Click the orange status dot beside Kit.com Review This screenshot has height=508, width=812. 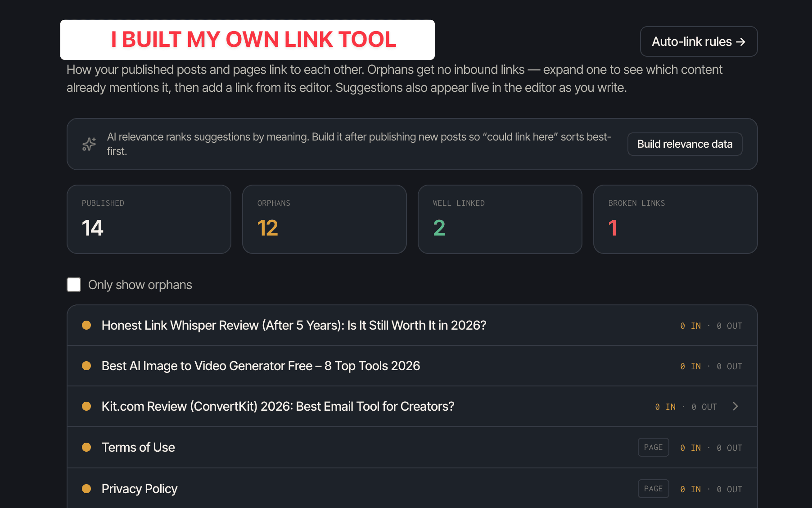[x=86, y=406]
